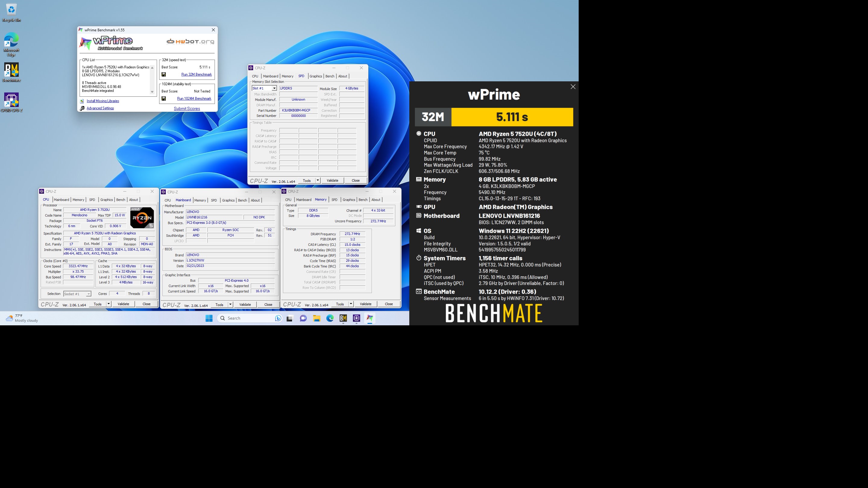868x488 pixels.
Task: Click the wPrime title bar app icon
Action: [81, 30]
